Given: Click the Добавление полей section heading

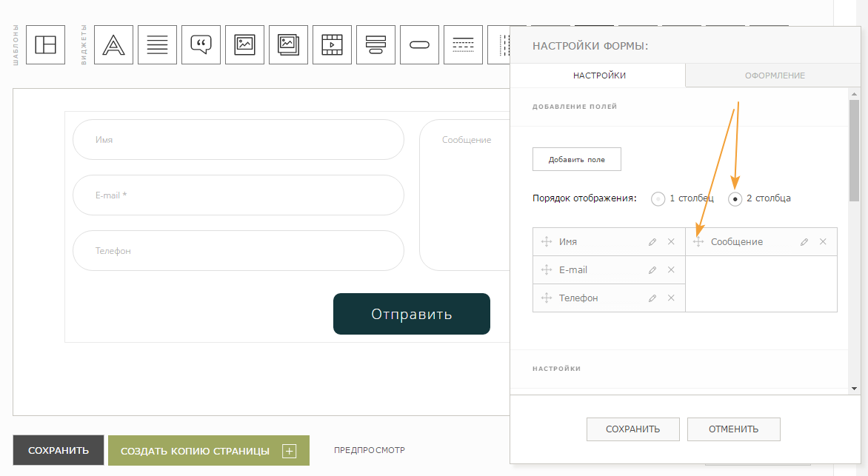Looking at the screenshot, I should pyautogui.click(x=575, y=107).
